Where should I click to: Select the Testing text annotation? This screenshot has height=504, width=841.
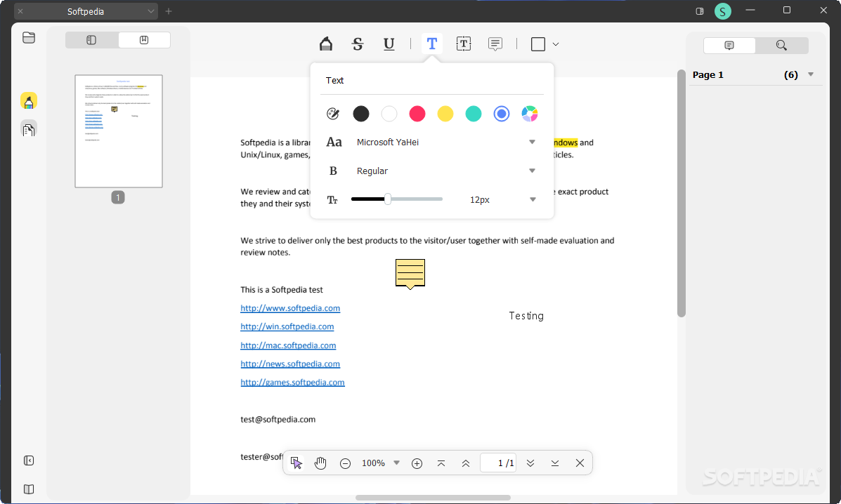(526, 316)
